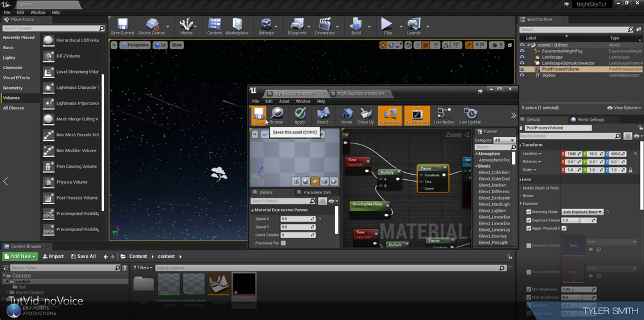Open the Filters button in Content Browser
This screenshot has width=644, height=320.
pos(142,268)
